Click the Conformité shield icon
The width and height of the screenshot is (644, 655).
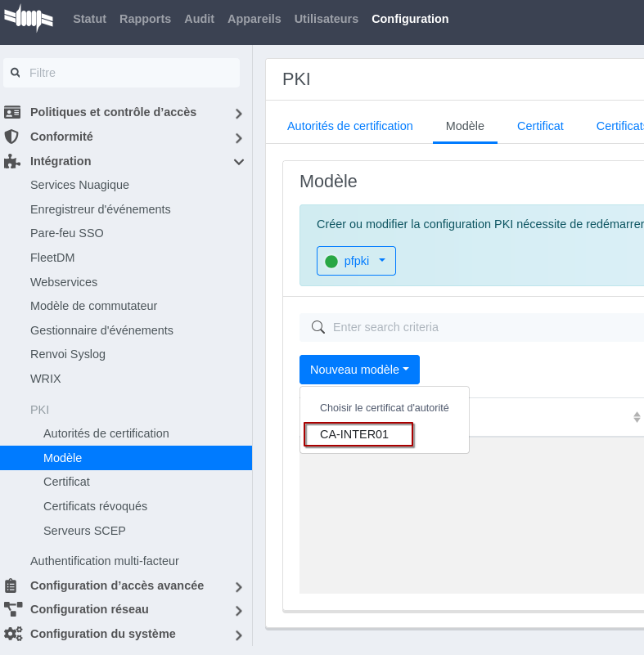pyautogui.click(x=11, y=137)
